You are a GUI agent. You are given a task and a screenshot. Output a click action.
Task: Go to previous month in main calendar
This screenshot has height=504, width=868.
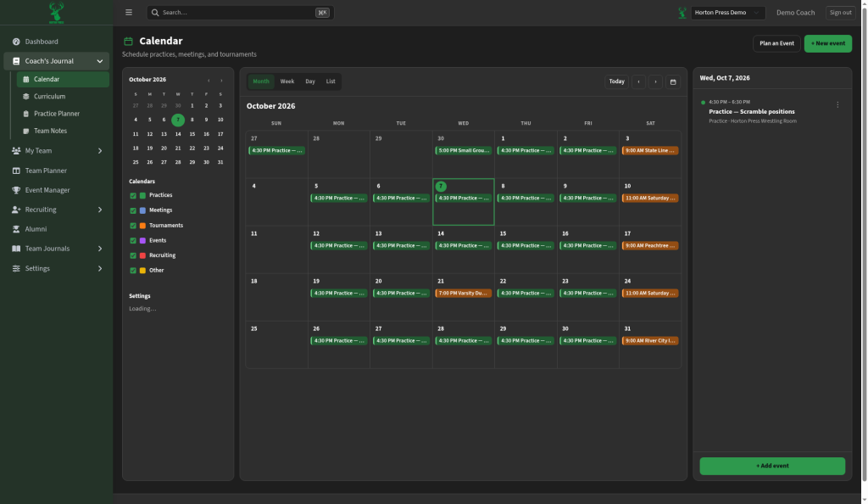[638, 81]
